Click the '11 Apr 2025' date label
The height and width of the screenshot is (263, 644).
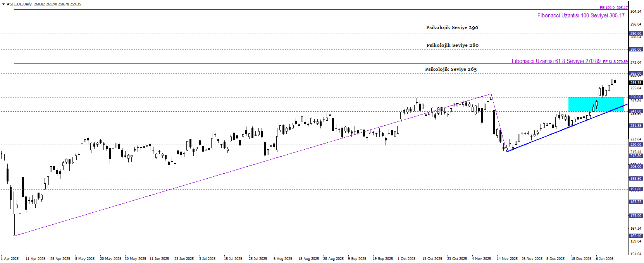(x=35, y=259)
